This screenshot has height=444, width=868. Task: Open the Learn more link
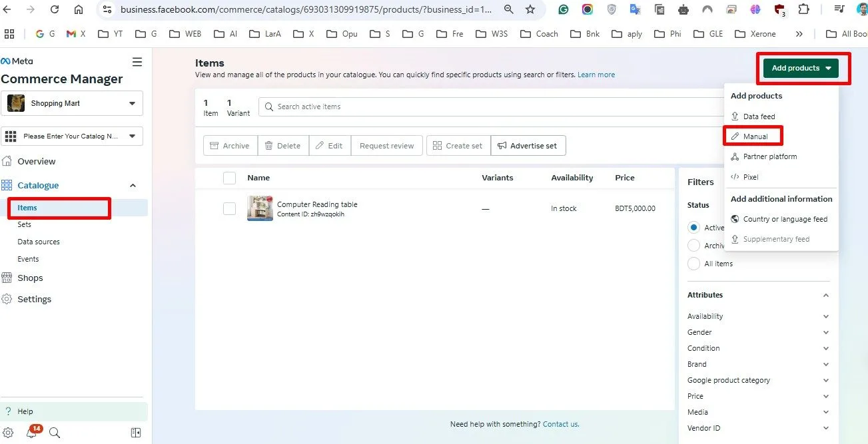pyautogui.click(x=596, y=75)
